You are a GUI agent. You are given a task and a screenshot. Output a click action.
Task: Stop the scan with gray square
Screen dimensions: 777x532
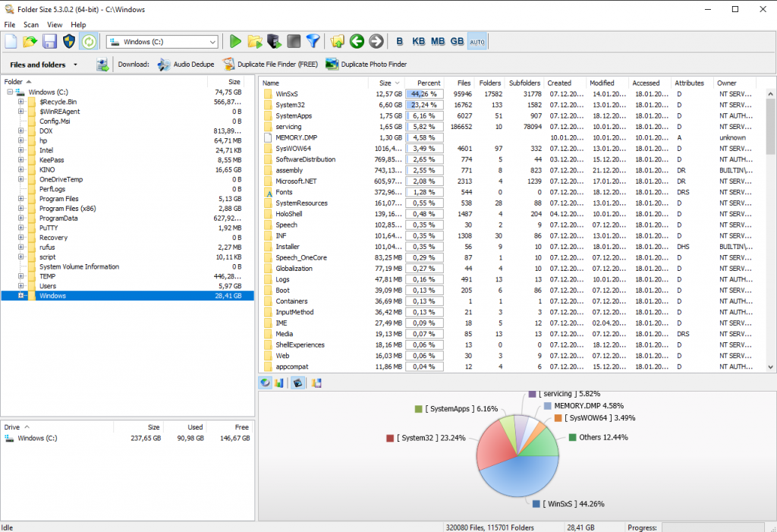coord(294,42)
